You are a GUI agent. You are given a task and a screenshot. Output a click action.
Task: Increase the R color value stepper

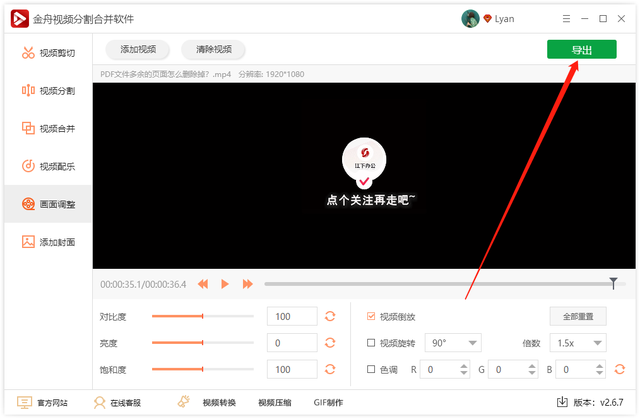[x=464, y=366]
